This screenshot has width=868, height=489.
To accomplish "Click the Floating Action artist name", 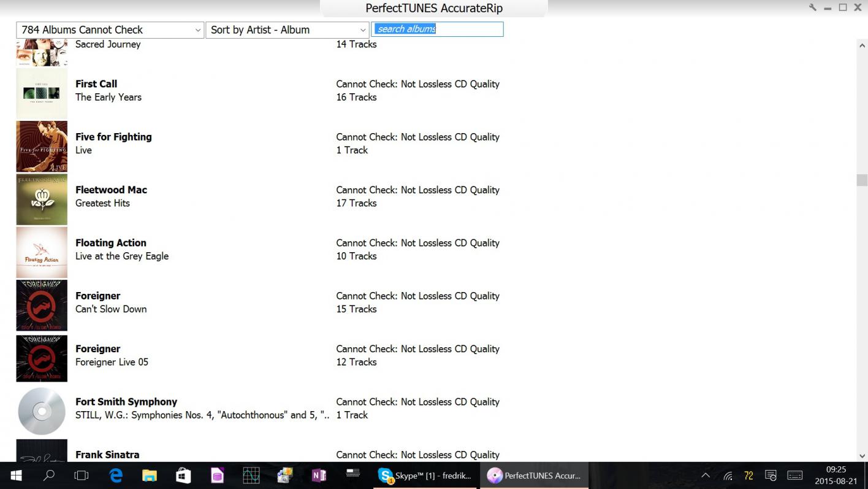I will (111, 243).
